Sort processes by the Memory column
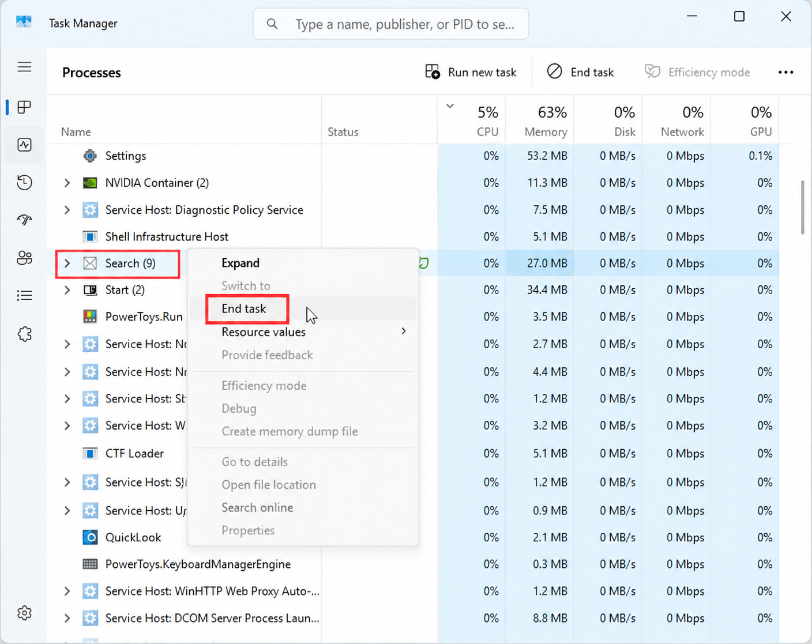The image size is (812, 644). point(540,120)
